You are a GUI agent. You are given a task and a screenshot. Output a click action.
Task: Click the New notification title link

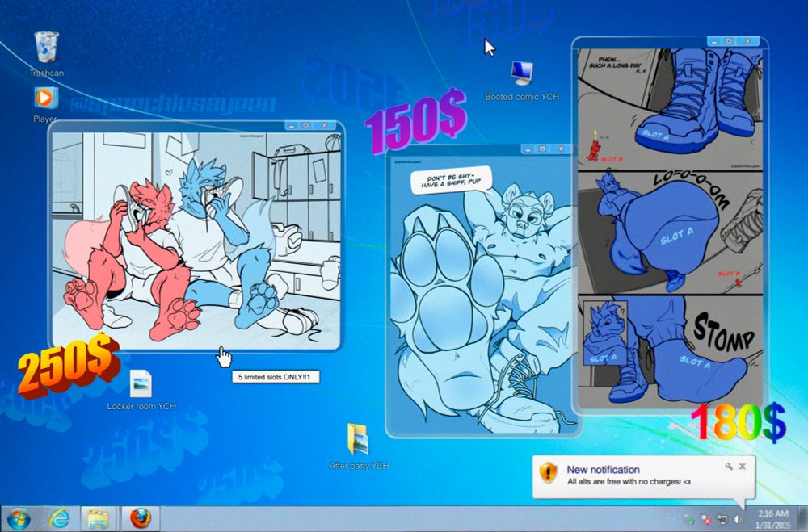tap(603, 469)
